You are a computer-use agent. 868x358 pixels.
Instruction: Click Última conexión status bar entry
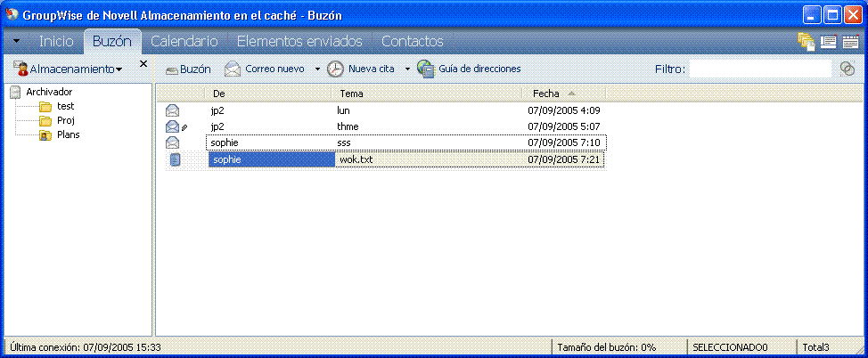(86, 347)
